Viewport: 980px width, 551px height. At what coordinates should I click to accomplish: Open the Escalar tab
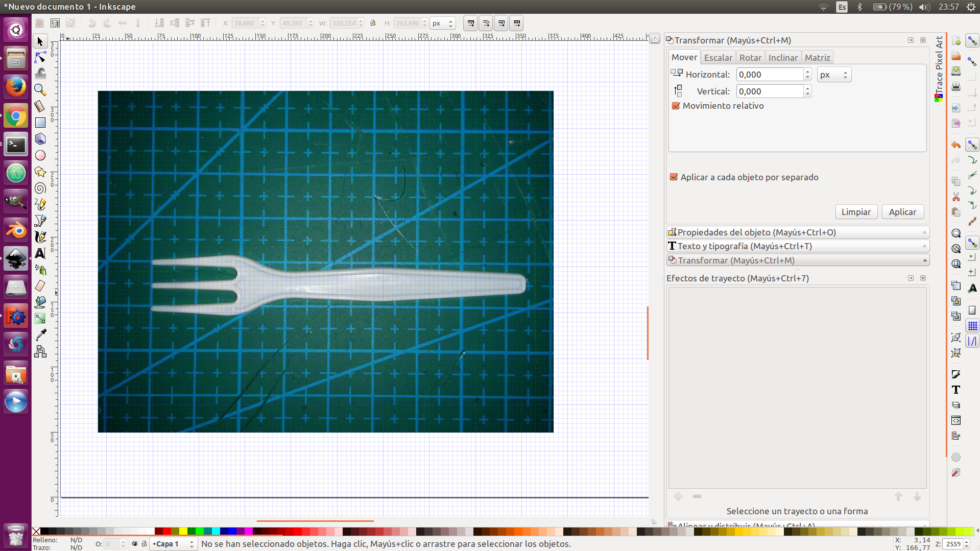718,58
